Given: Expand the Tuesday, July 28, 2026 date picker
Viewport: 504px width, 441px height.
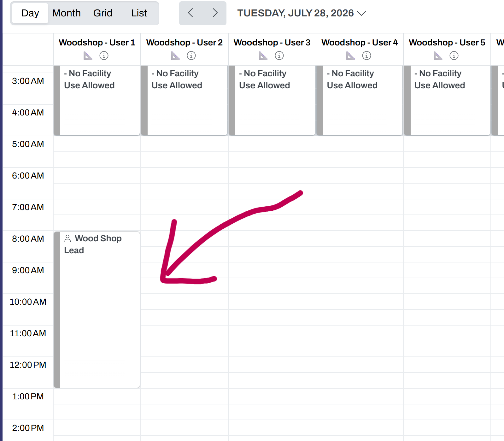Looking at the screenshot, I should pyautogui.click(x=302, y=13).
